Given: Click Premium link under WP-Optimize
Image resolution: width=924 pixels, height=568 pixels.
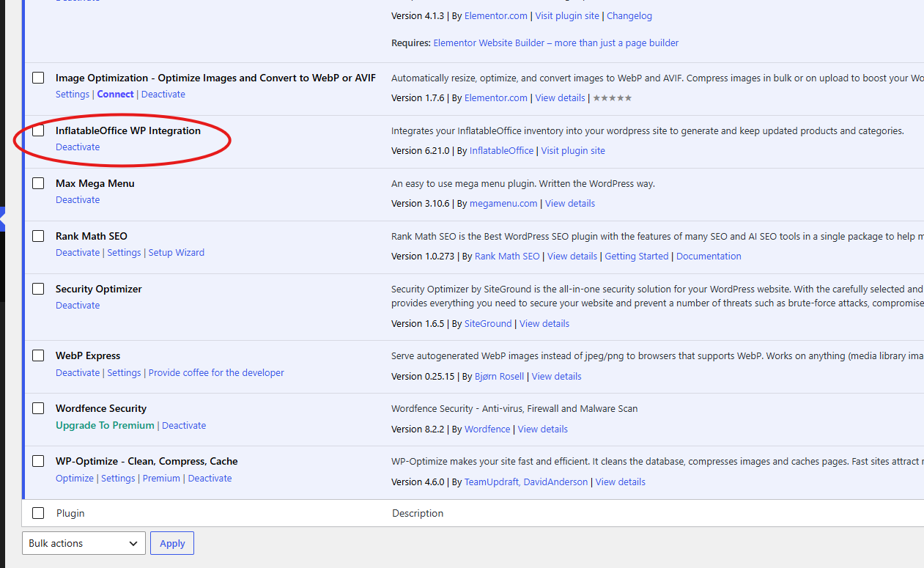Looking at the screenshot, I should pos(161,478).
